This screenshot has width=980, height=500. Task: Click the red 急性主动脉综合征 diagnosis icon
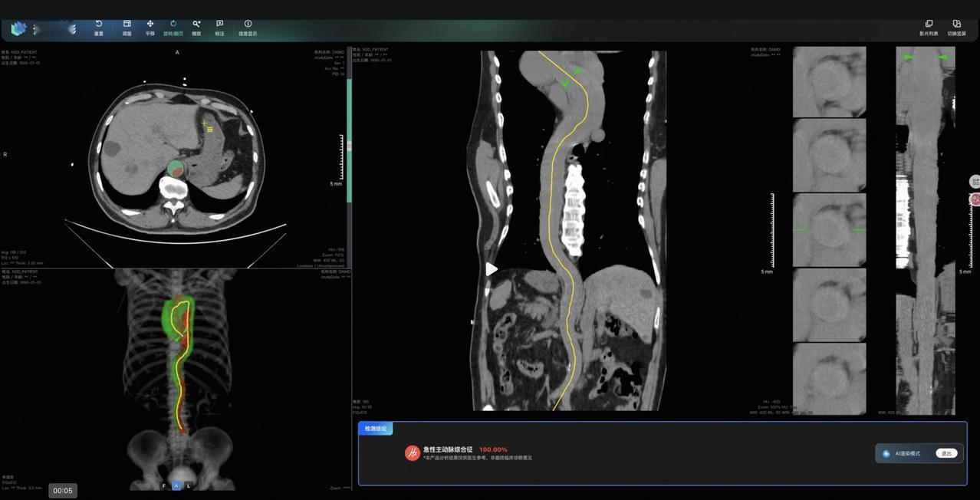click(413, 453)
